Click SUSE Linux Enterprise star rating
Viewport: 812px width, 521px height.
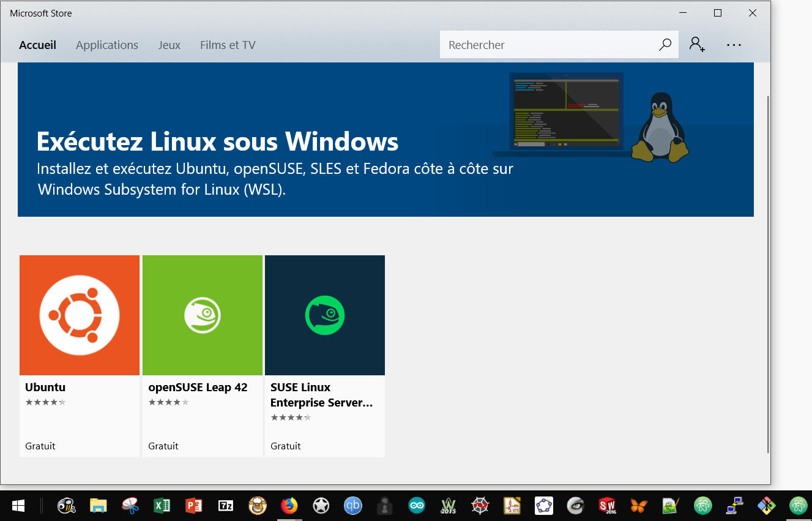tap(291, 418)
